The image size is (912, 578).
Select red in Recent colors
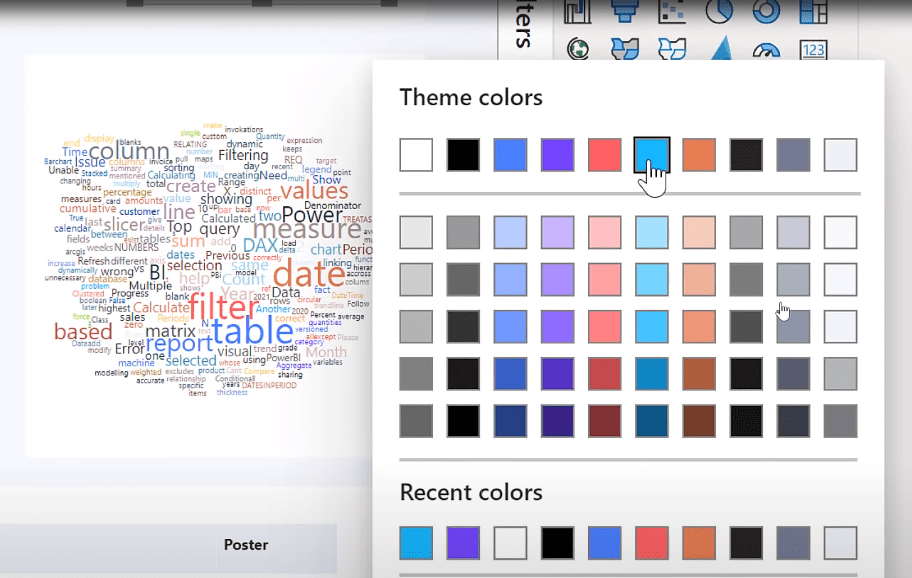[651, 543]
